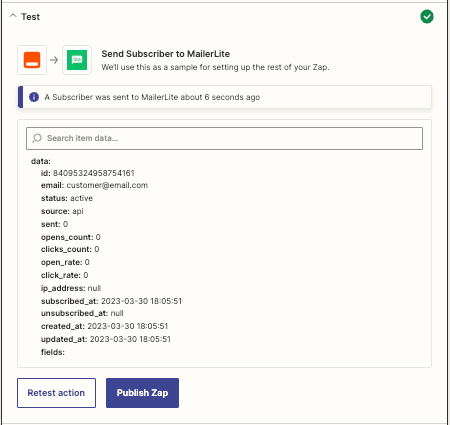Click the Test section heading
The height and width of the screenshot is (425, 450).
coord(30,17)
